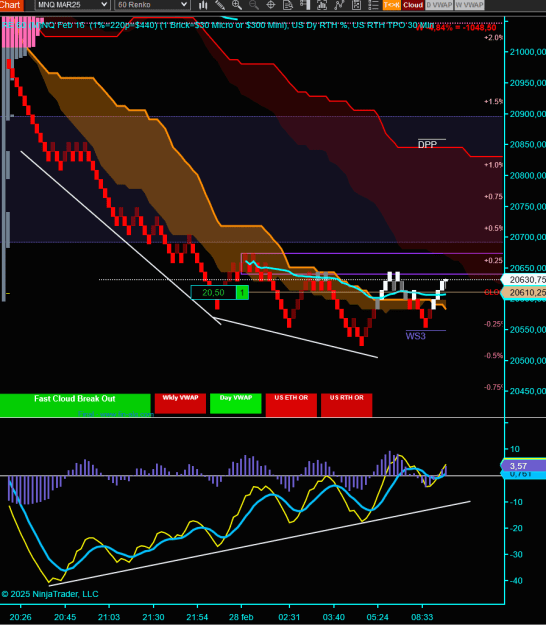Select the drawing tools pencil icon

[x=220, y=5]
